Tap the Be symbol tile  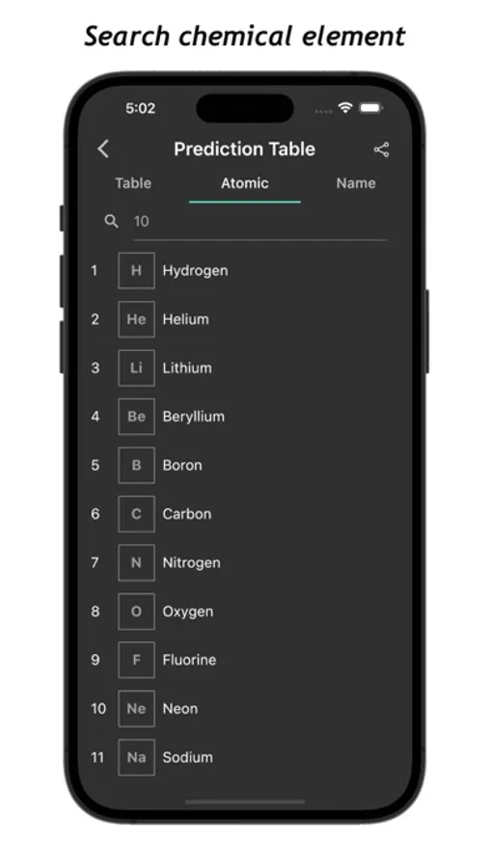136,417
